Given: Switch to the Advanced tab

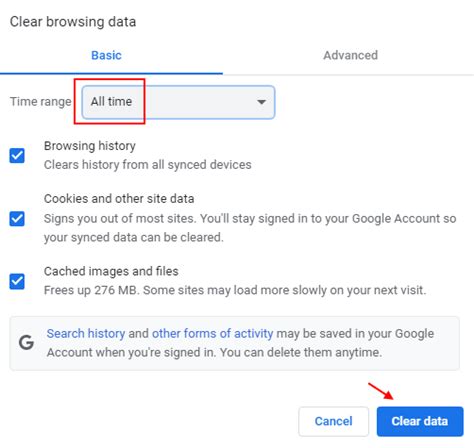Looking at the screenshot, I should (350, 55).
